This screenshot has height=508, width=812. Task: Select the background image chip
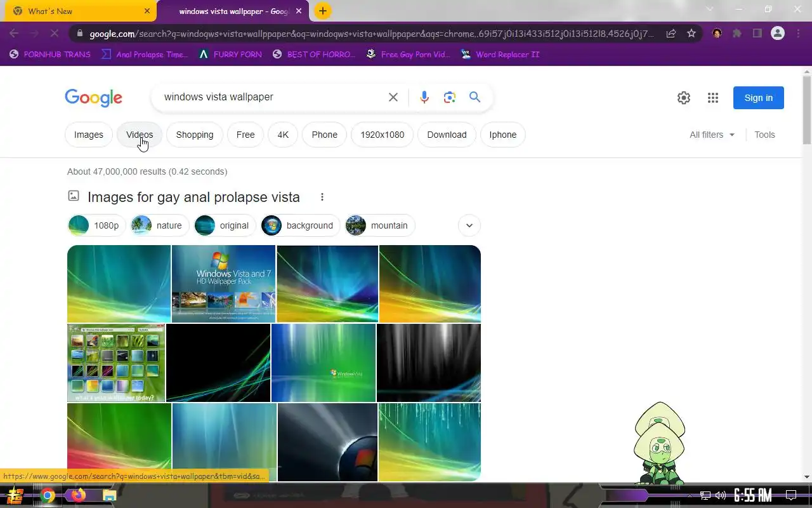[301, 225]
